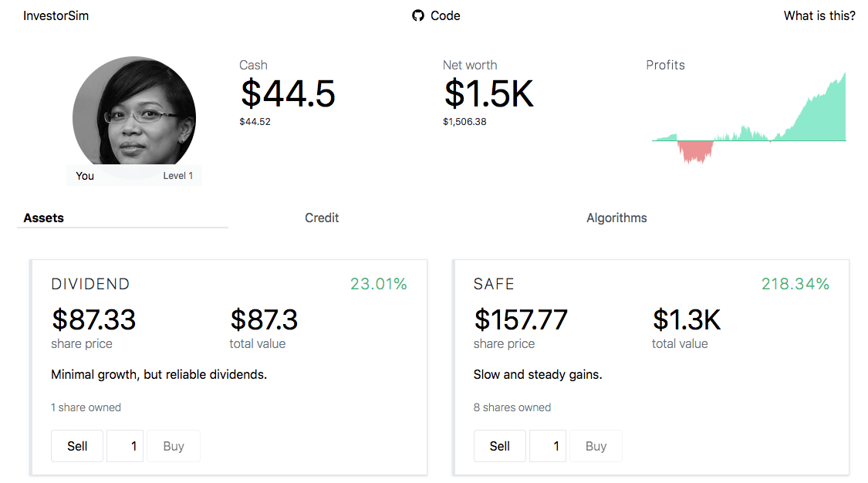Click the InvestorSim logo text

coord(55,15)
